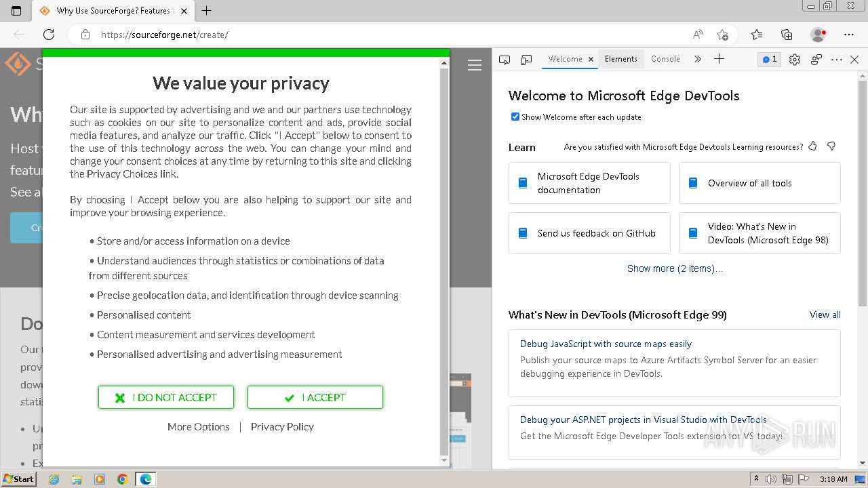The width and height of the screenshot is (868, 488).
Task: Open Video: What's New in DevTools card
Action: (759, 233)
